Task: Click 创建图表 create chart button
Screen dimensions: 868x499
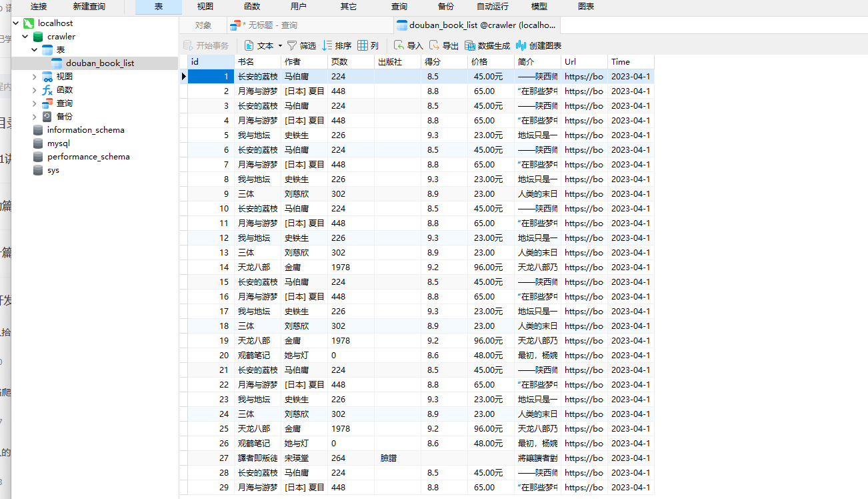Action: pyautogui.click(x=539, y=45)
